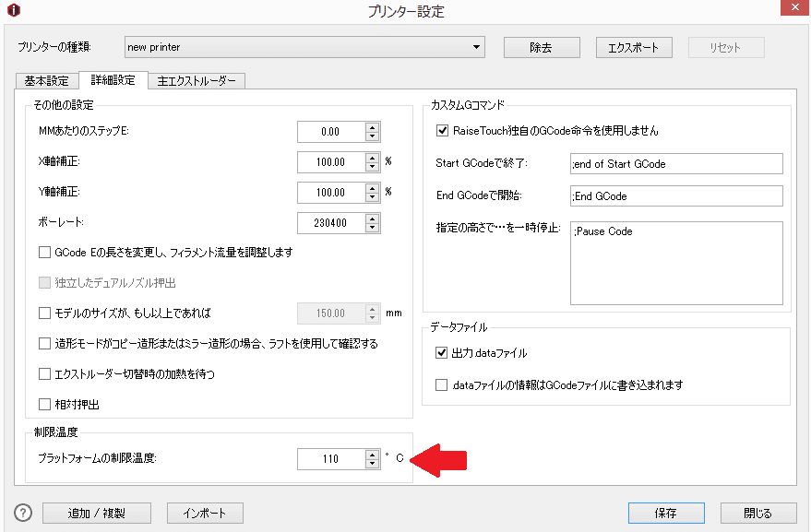Click the 追加 / 複製 button
Viewport: 811px width, 532px height.
pyautogui.click(x=97, y=514)
